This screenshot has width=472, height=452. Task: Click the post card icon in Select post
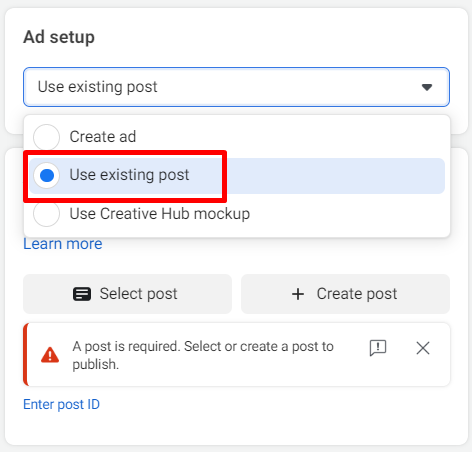82,294
